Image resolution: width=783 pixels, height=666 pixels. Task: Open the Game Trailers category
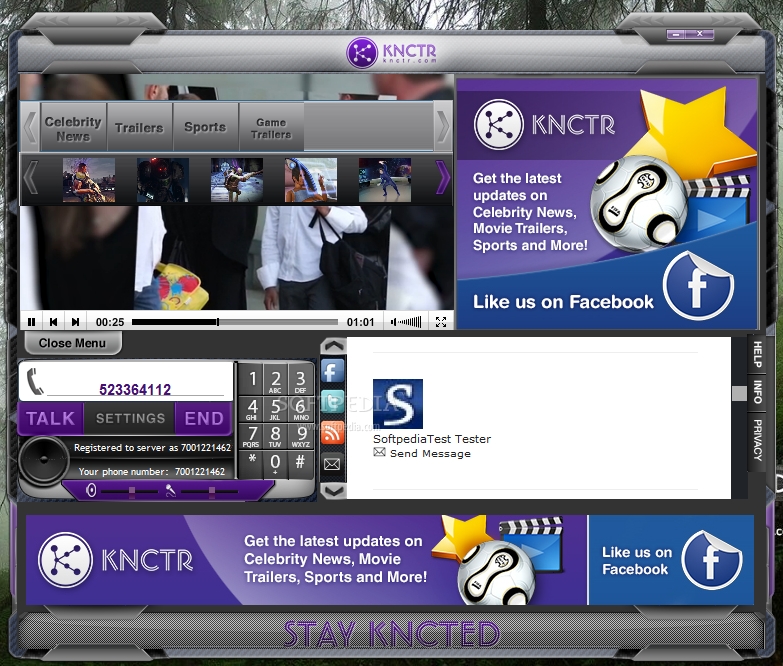click(x=271, y=128)
